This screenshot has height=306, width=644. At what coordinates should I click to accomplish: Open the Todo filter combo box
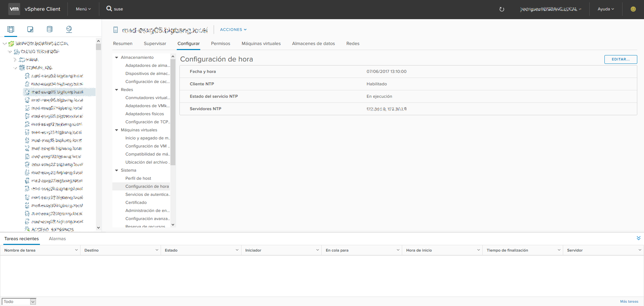tap(19, 301)
